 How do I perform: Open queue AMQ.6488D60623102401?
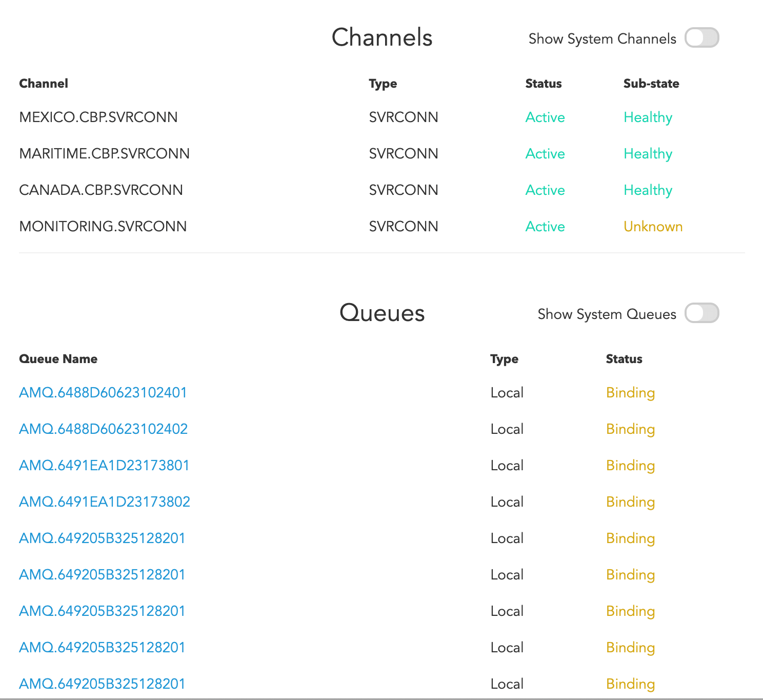103,393
